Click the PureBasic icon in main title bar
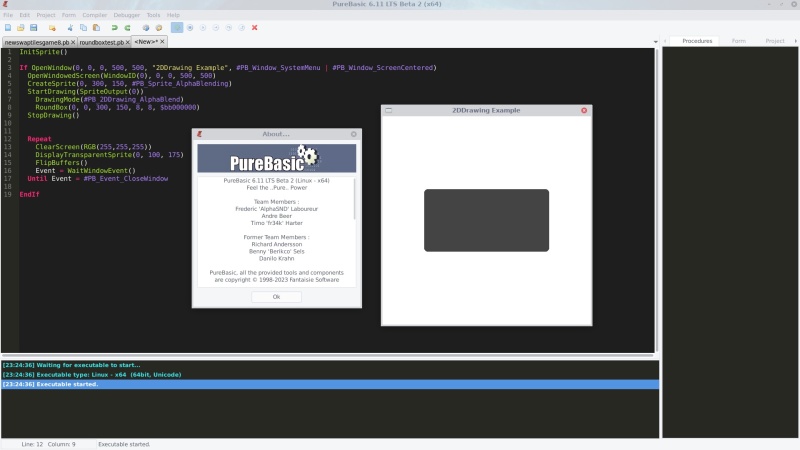 [x=6, y=4]
